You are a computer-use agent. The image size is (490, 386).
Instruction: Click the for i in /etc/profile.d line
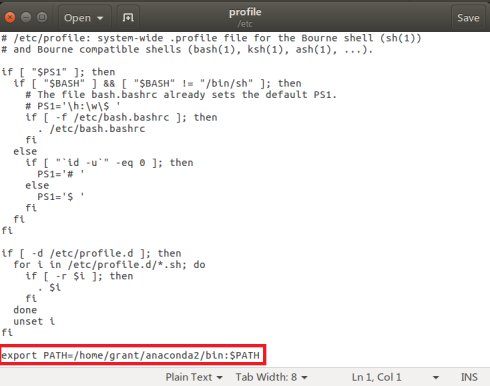[109, 265]
